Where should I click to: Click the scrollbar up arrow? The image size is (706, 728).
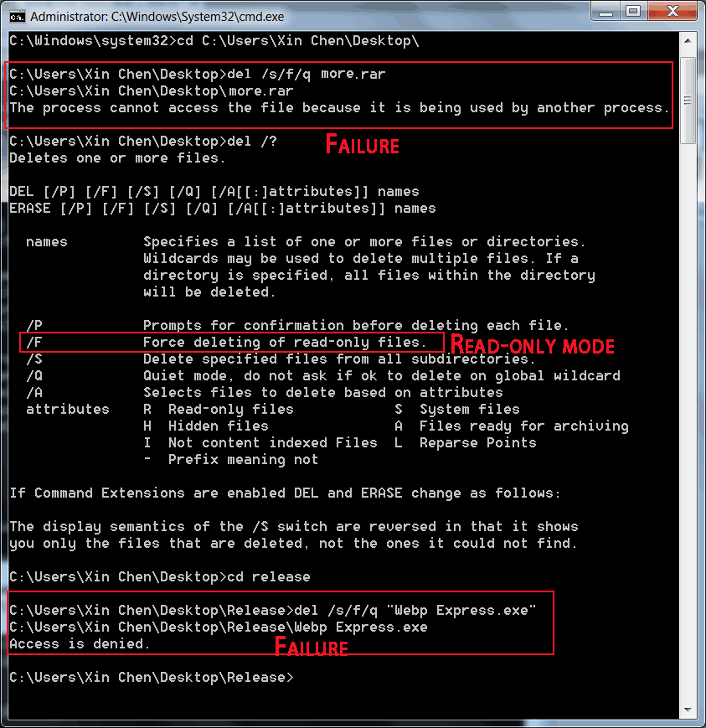688,41
